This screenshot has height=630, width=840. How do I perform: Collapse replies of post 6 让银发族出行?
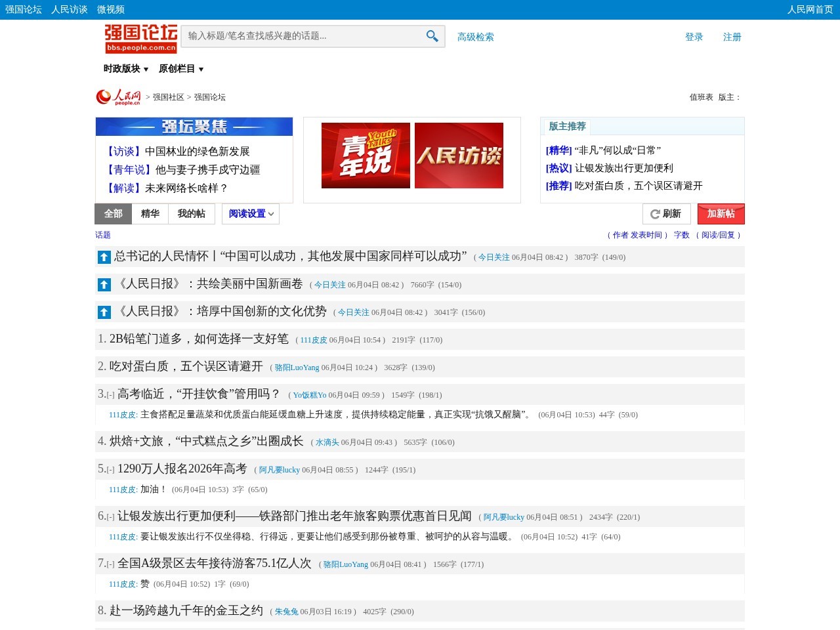[x=110, y=517]
